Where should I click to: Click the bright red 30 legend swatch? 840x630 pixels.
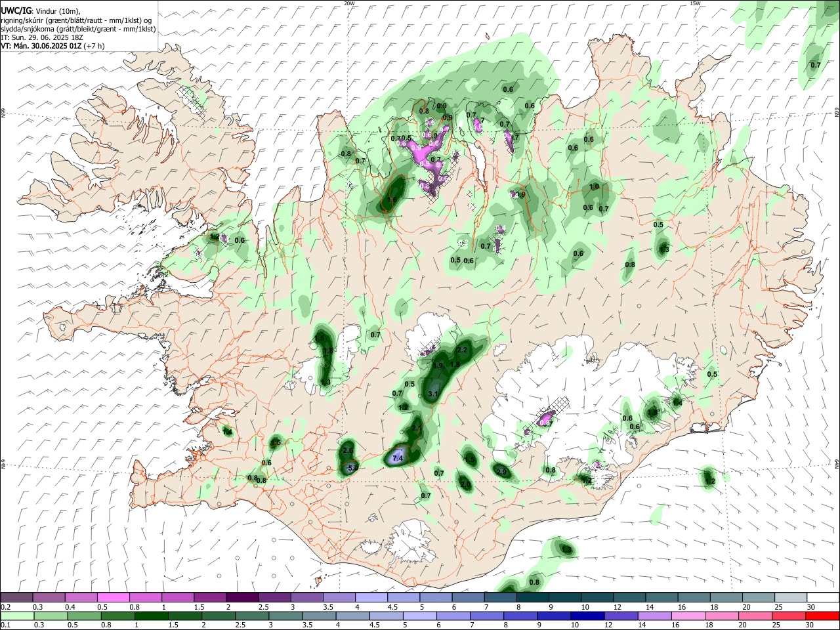coord(823,616)
